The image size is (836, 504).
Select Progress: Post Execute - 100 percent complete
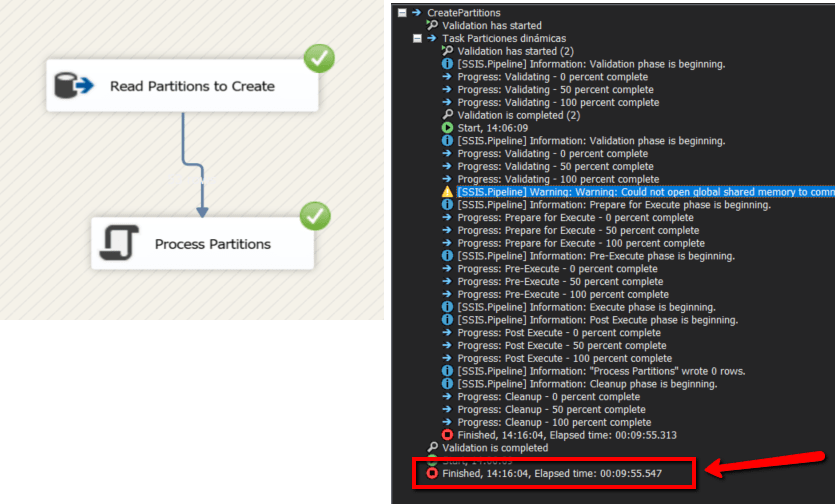pos(565,358)
